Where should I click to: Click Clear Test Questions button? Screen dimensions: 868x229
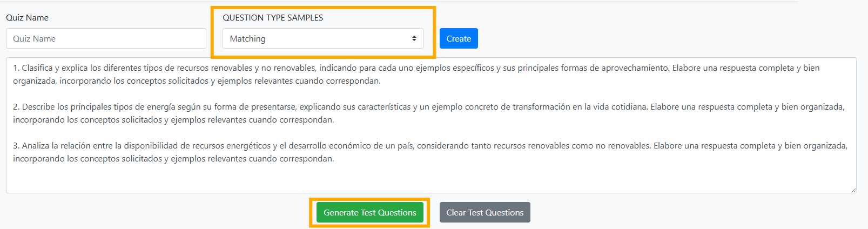pos(485,212)
